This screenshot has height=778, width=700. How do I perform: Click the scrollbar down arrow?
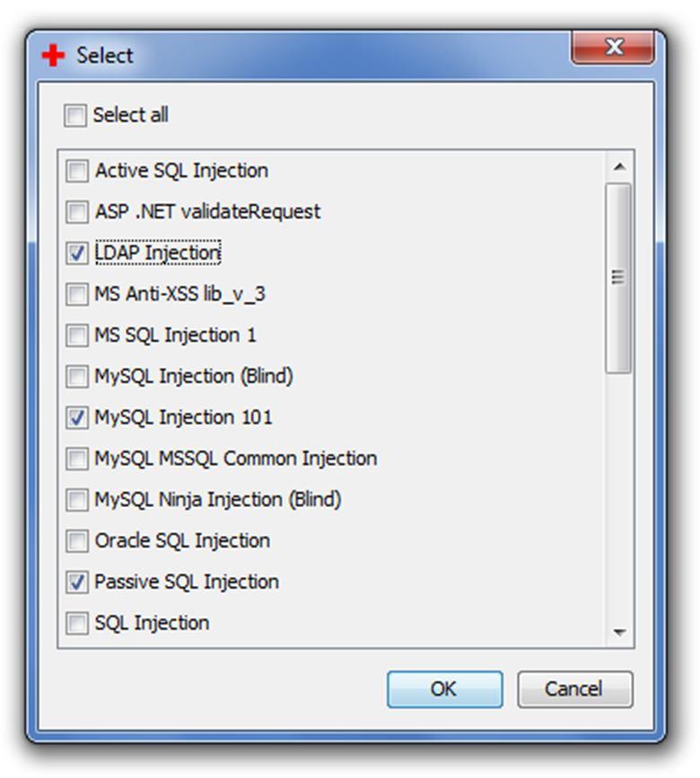click(618, 632)
